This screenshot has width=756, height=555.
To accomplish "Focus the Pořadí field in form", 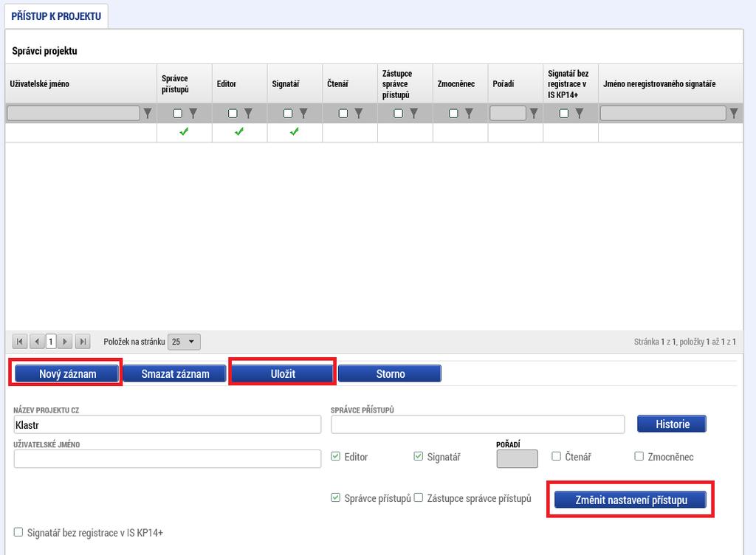I will (517, 458).
